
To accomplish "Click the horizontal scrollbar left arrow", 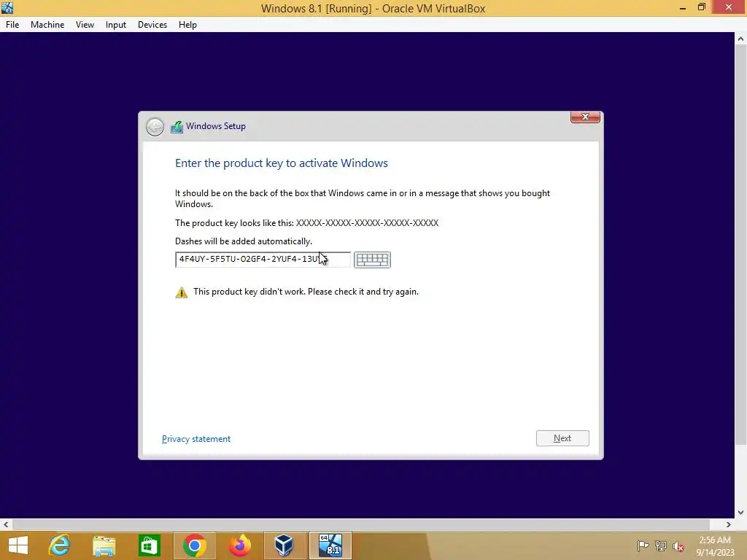I will click(6, 524).
